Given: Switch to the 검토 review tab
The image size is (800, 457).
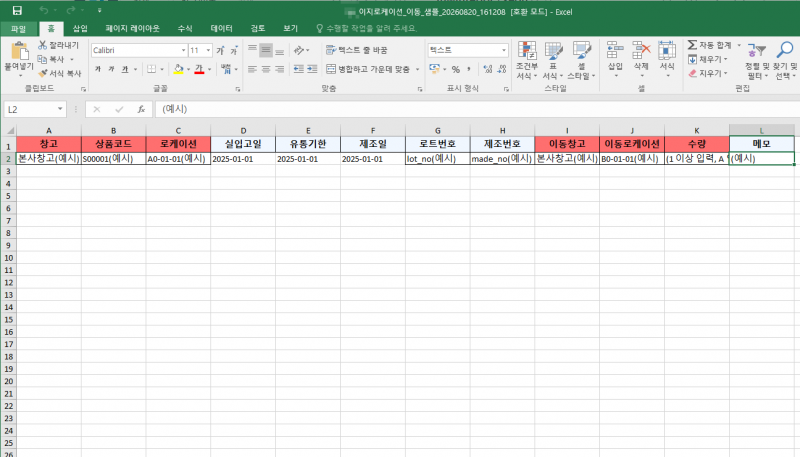Looking at the screenshot, I should (258, 29).
